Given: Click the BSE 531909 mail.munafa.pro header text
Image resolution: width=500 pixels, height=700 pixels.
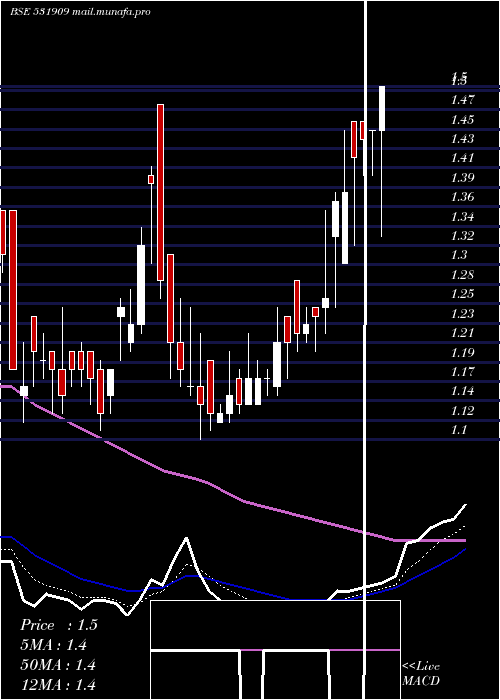Looking at the screenshot, I should (80, 12).
